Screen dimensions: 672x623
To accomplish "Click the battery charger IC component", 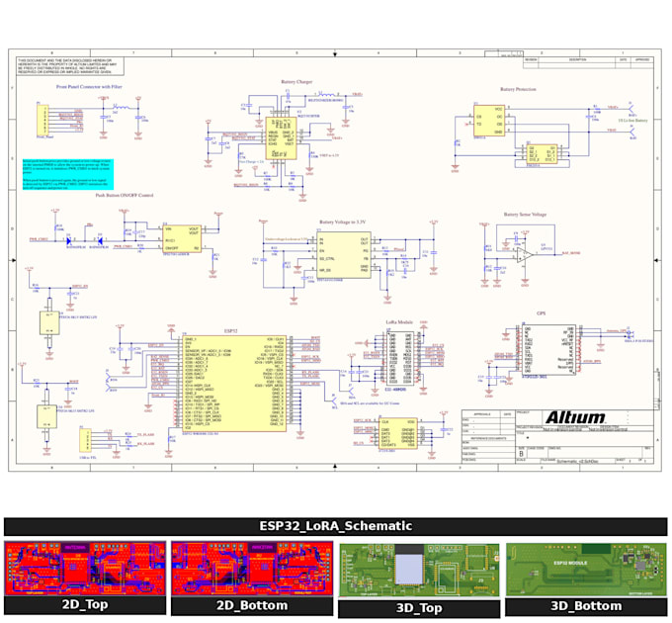I will [281, 138].
